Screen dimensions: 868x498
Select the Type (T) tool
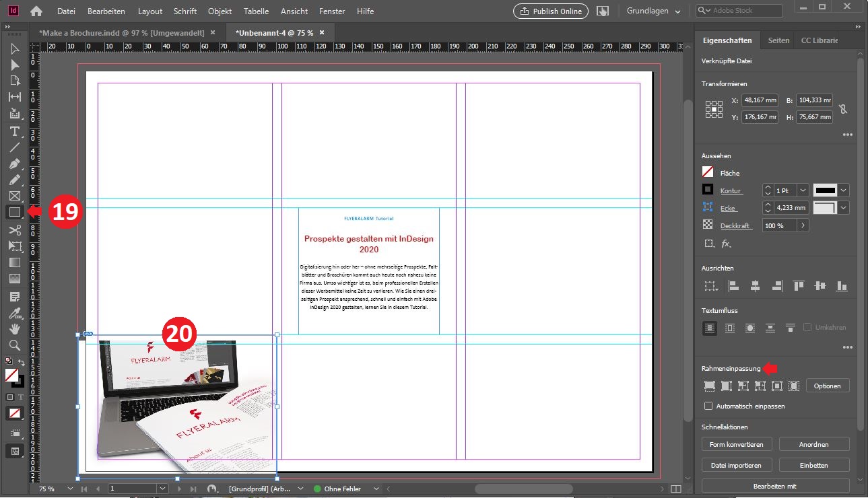click(x=14, y=131)
